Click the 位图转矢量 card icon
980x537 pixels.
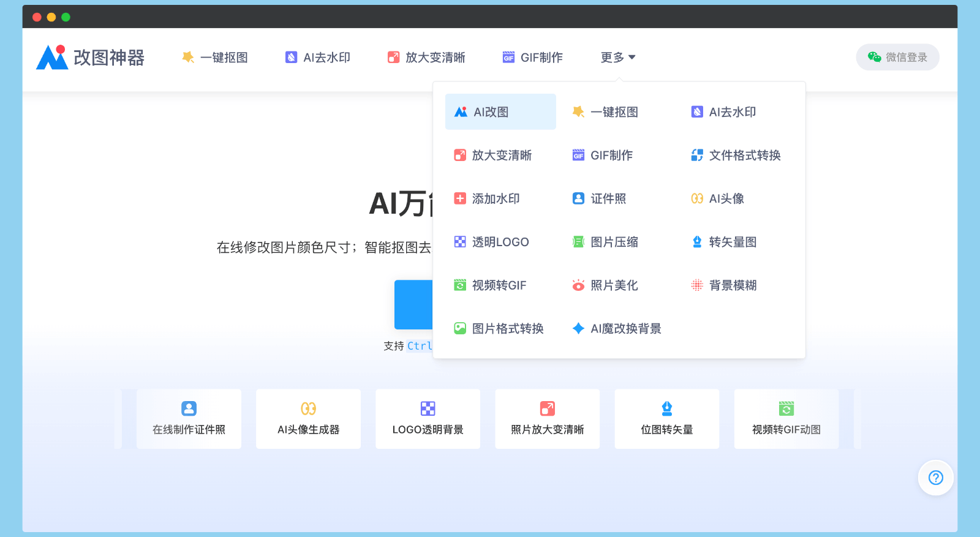pyautogui.click(x=667, y=408)
